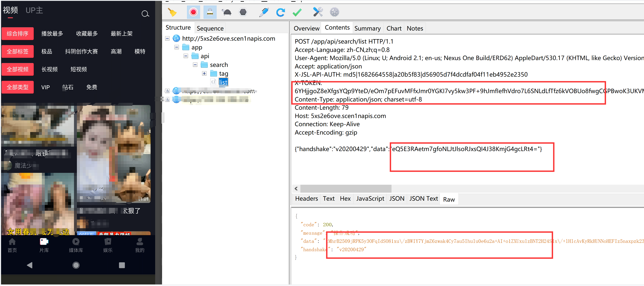Switch request view to Text

[x=328, y=199]
